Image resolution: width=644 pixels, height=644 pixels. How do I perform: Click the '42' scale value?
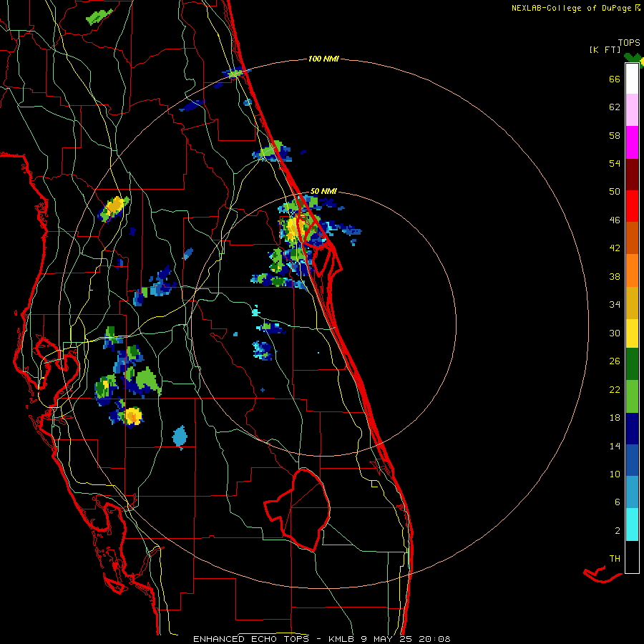[615, 248]
